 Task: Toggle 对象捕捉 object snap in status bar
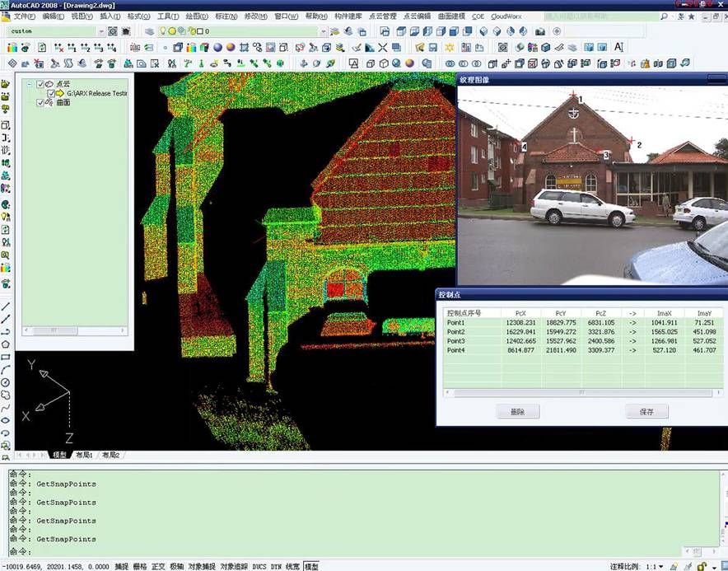pyautogui.click(x=202, y=566)
